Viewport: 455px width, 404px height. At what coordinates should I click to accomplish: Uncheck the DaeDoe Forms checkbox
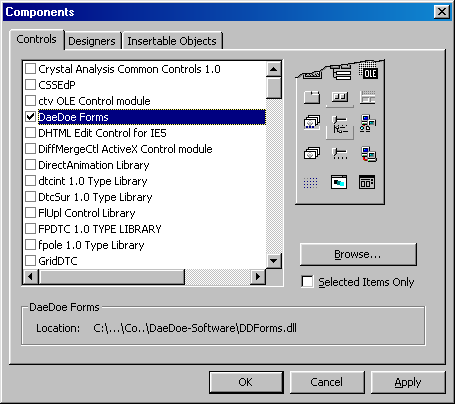click(30, 117)
